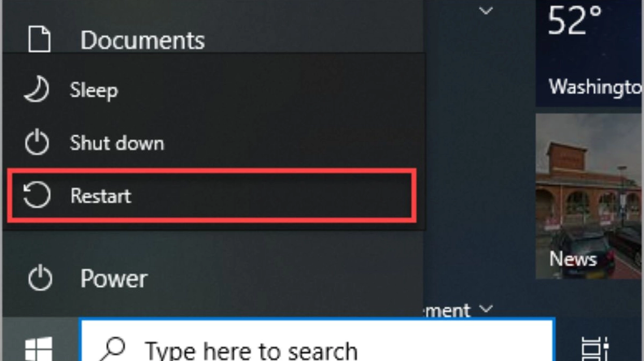Screen dimensions: 644x361
Task: Click the Documents page icon
Action: [39, 39]
